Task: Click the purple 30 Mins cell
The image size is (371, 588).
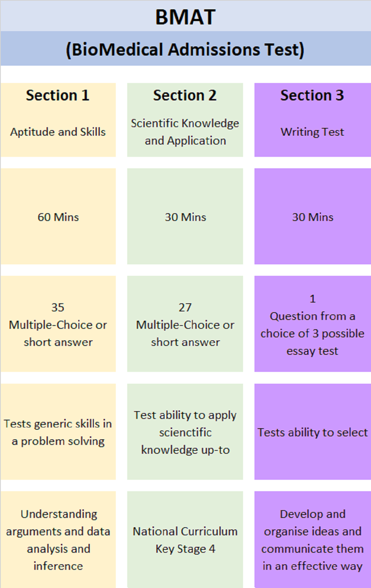Action: click(313, 217)
